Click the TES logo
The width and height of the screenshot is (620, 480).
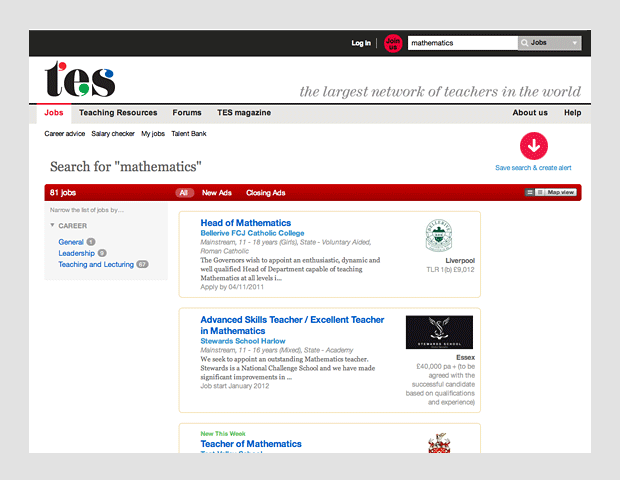[79, 80]
